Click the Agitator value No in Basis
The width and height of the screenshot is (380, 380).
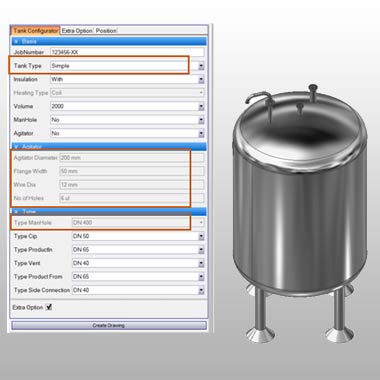tap(55, 133)
